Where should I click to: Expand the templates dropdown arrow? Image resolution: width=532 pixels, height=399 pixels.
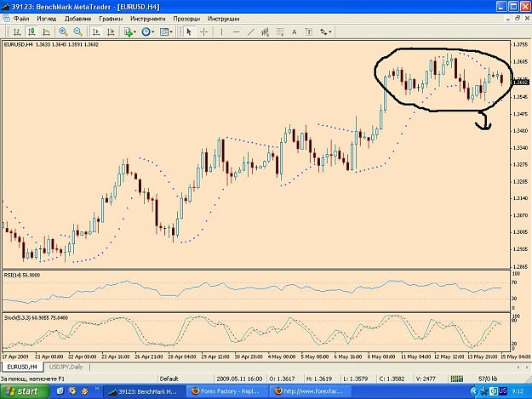pos(171,31)
